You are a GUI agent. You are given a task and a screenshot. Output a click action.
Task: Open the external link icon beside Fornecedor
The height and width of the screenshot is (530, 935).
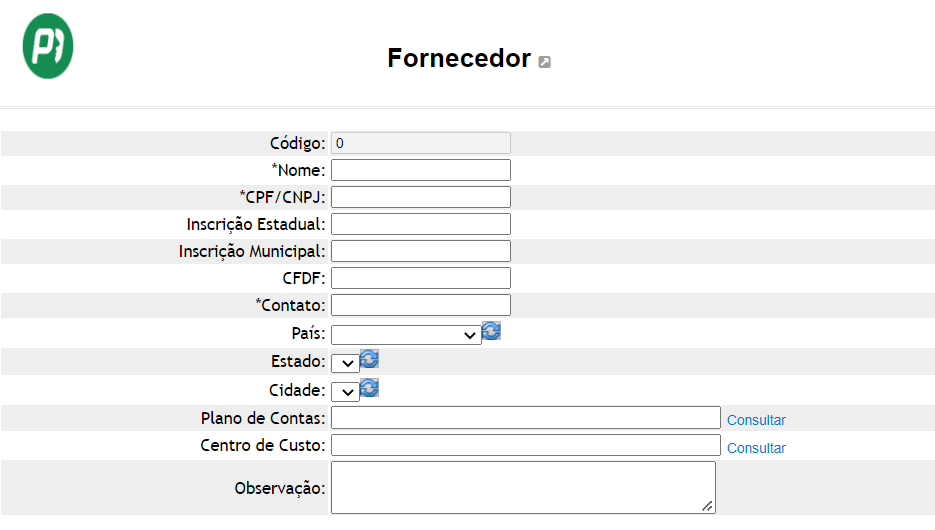tap(544, 62)
